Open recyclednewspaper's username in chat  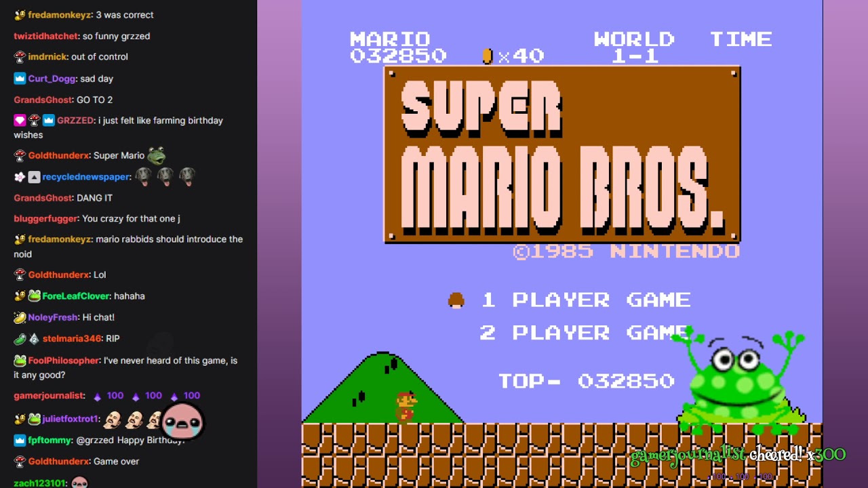[86, 177]
